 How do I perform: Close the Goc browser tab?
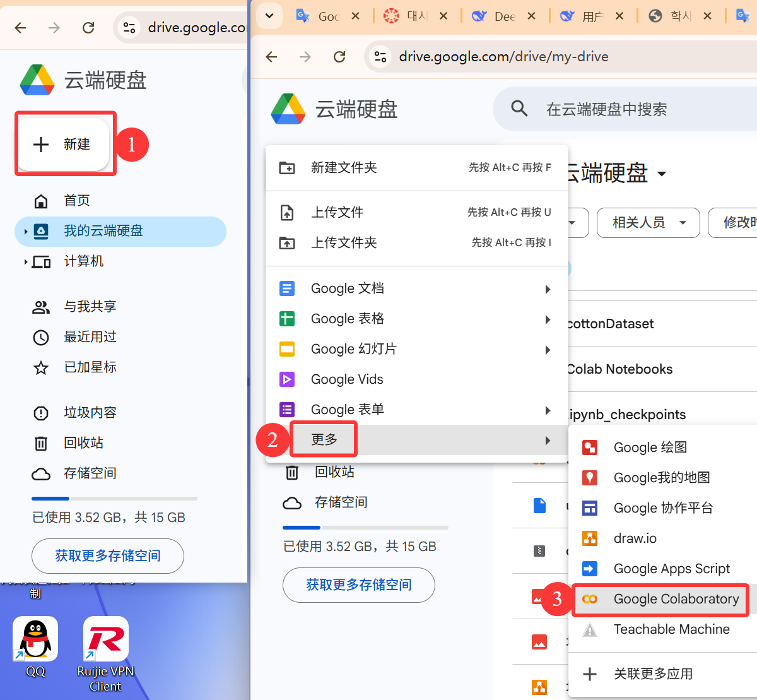(356, 16)
